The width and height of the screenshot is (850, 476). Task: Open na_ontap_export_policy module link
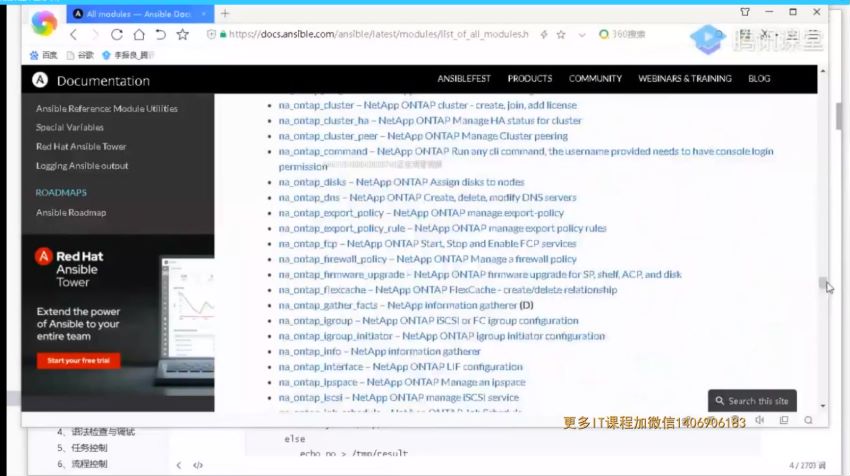(x=421, y=213)
